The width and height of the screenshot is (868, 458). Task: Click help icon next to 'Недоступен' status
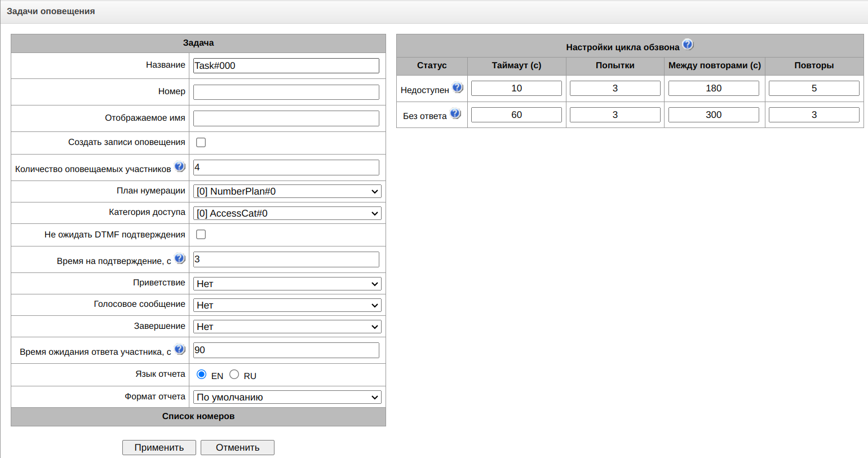click(458, 87)
